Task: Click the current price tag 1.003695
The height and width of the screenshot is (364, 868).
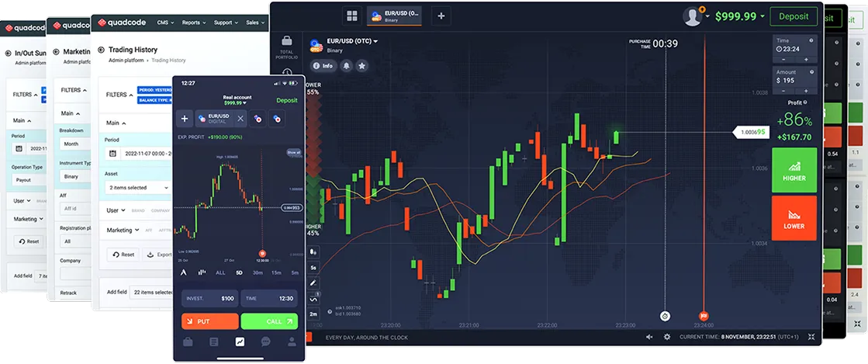Action: pyautogui.click(x=752, y=133)
